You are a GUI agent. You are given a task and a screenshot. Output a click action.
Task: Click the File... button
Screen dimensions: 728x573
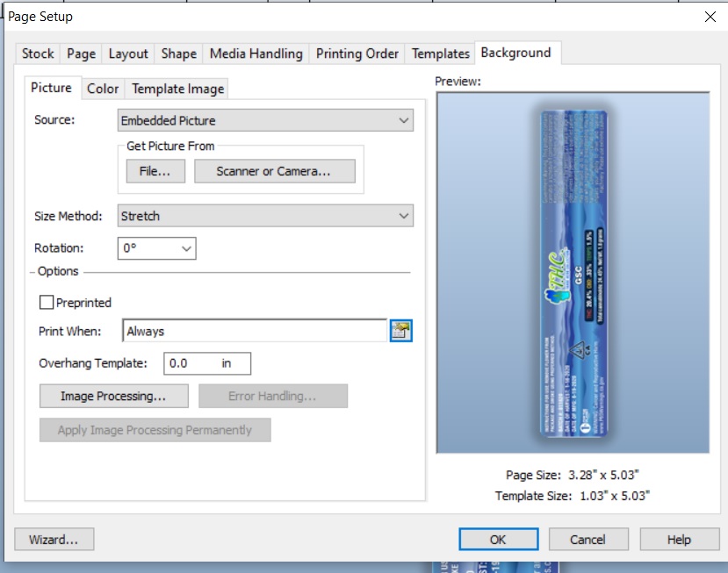(155, 171)
